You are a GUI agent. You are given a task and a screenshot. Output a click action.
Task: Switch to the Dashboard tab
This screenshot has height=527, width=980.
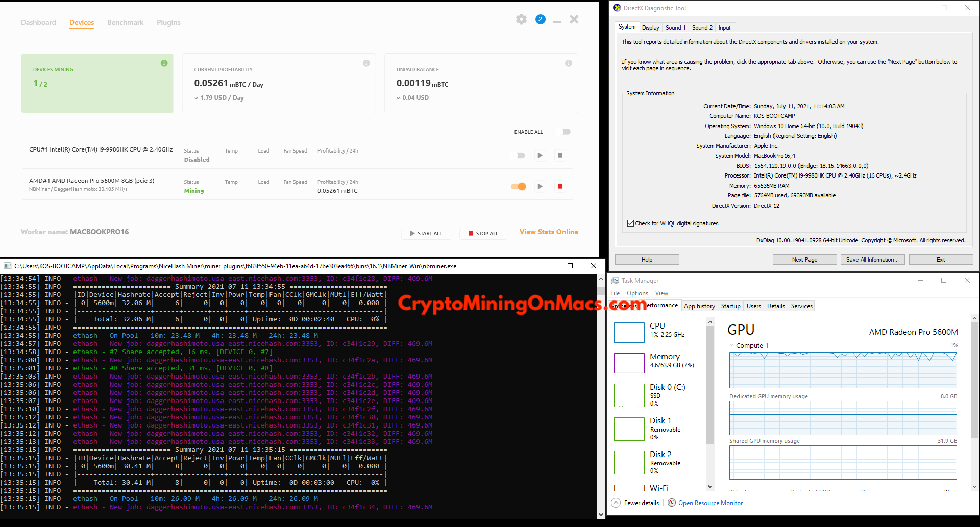38,22
